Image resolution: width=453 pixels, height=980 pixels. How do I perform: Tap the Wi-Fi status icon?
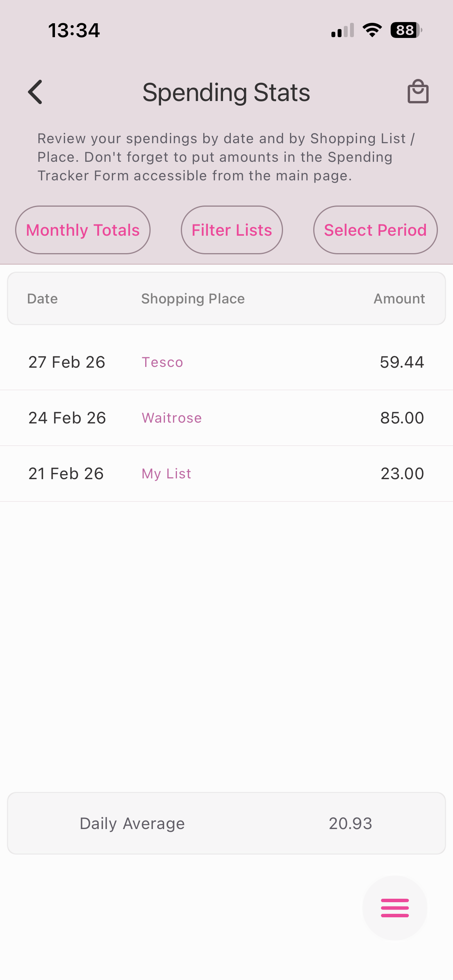pyautogui.click(x=372, y=30)
